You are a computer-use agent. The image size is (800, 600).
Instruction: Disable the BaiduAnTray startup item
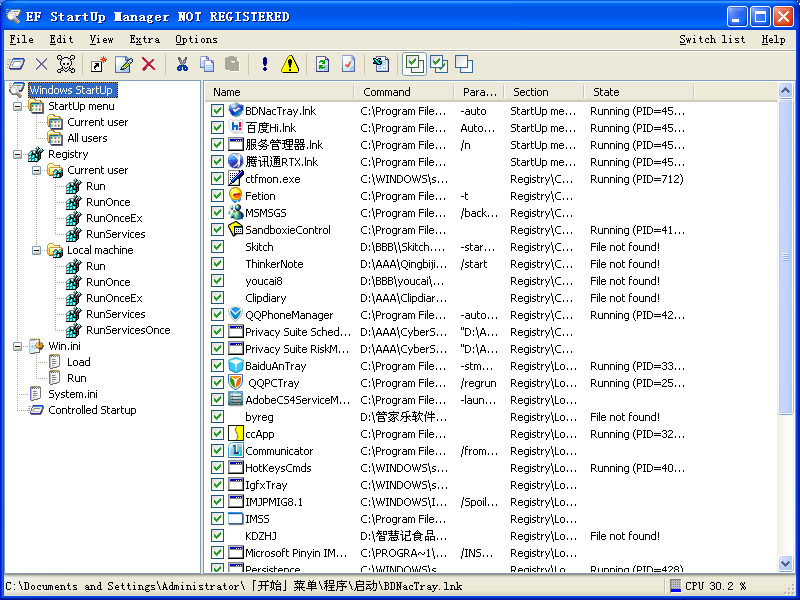[218, 366]
